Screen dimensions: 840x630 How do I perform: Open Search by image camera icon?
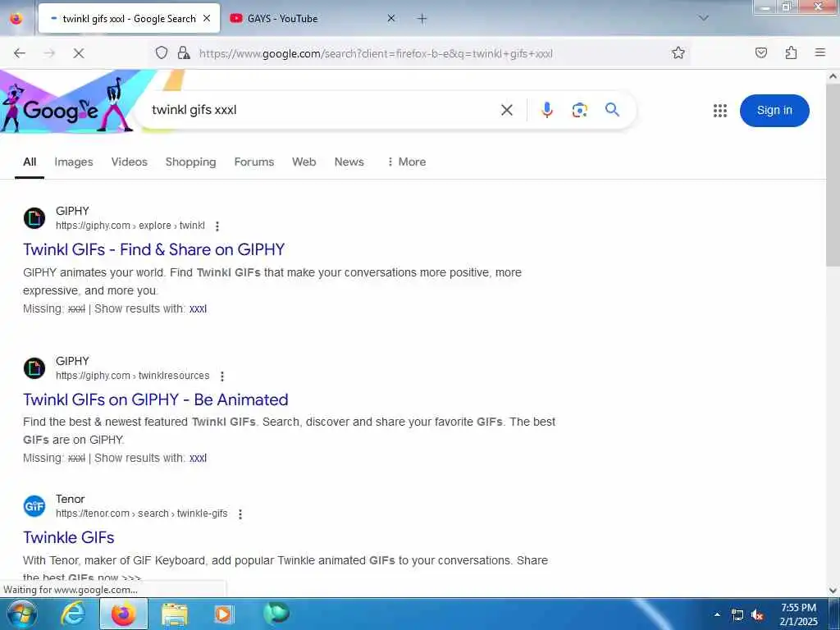pyautogui.click(x=579, y=110)
